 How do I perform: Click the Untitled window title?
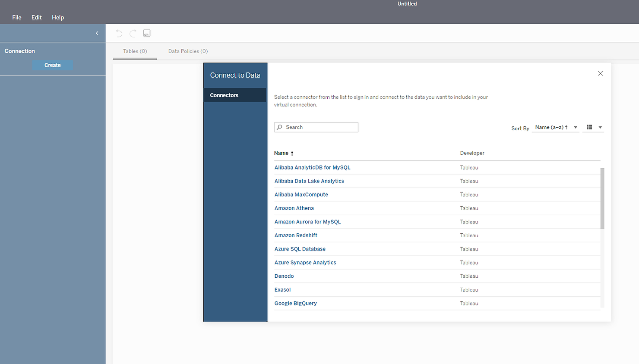(407, 3)
